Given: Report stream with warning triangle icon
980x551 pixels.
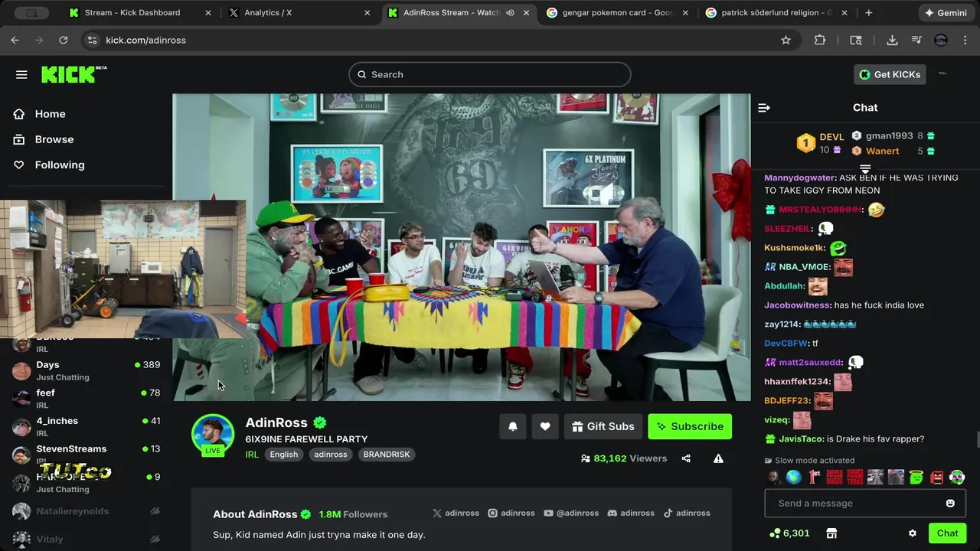Looking at the screenshot, I should click(x=718, y=458).
